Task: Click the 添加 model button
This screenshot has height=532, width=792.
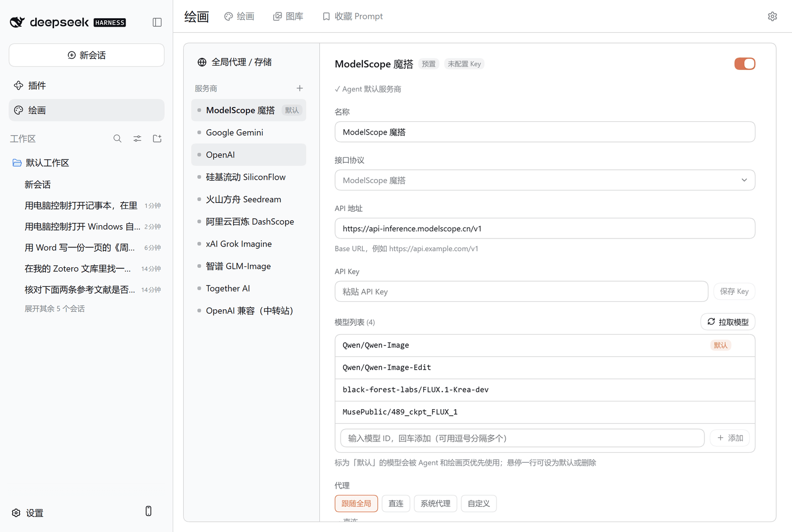Action: [730, 438]
